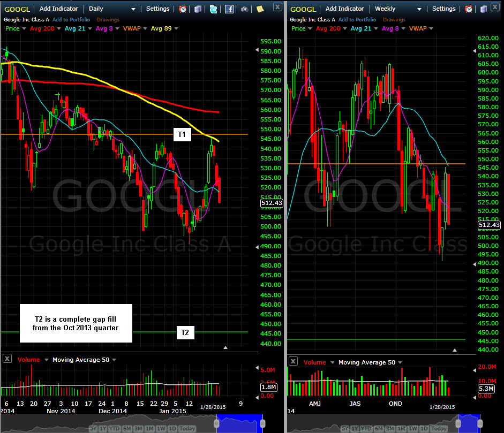Share Daily chart via Facebook icon
504x433 pixels.
[x=229, y=9]
